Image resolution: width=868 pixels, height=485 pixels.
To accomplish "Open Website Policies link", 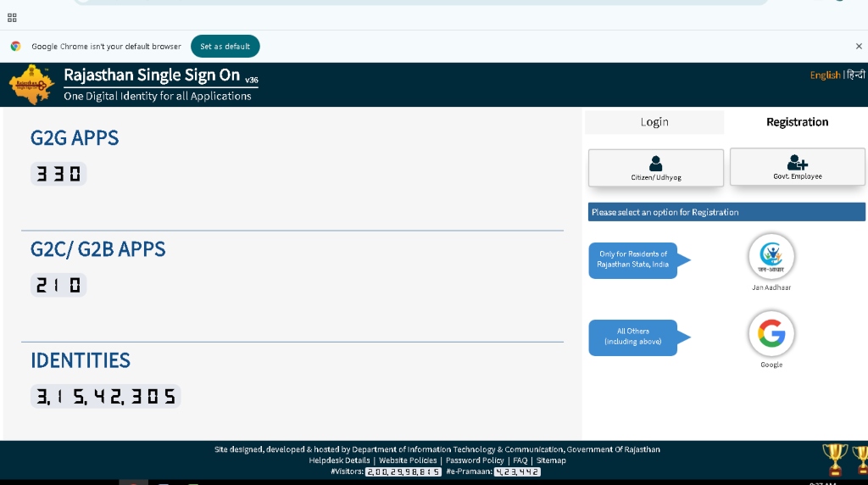I will coord(408,460).
